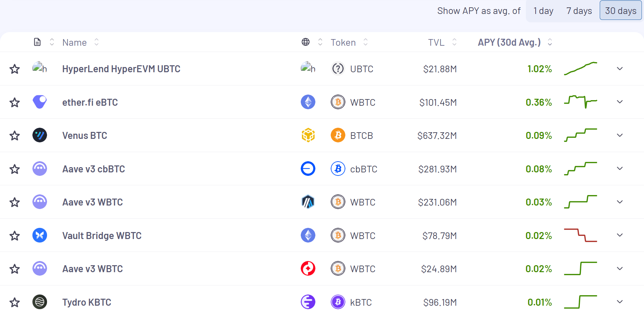Open details chevron for Venus BTC
Image resolution: width=644 pixels, height=313 pixels.
pos(620,135)
